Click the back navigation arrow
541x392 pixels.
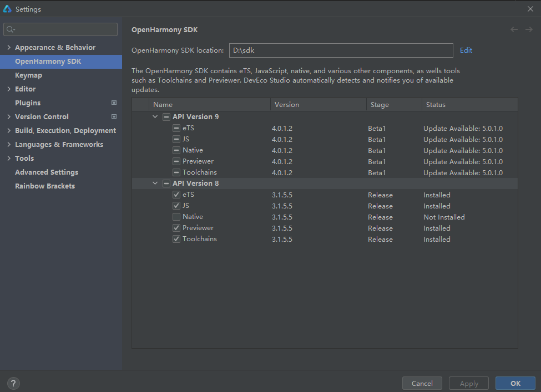click(x=514, y=29)
